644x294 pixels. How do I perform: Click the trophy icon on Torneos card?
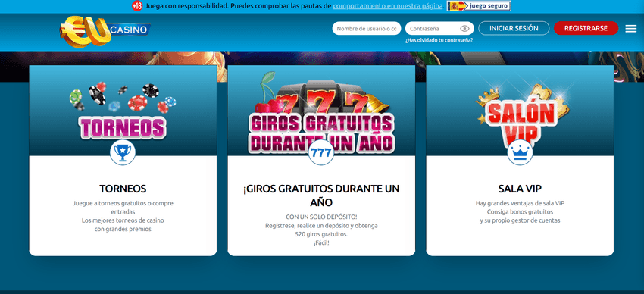coord(123,153)
